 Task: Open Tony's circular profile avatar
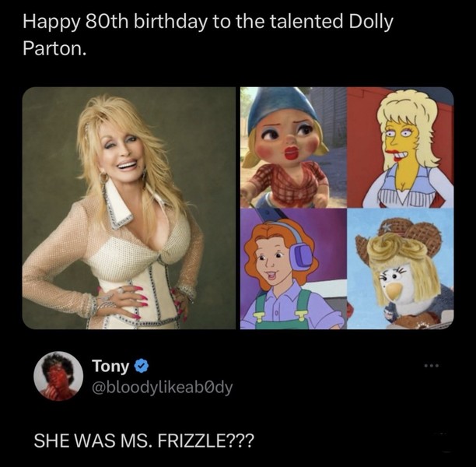(x=58, y=377)
